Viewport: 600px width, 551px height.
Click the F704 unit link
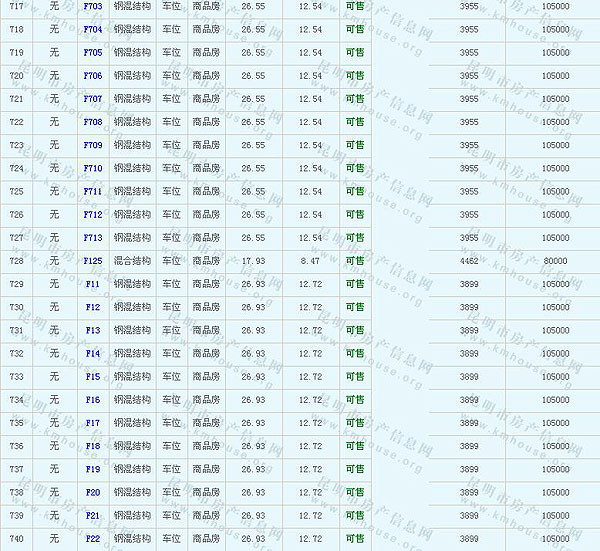pyautogui.click(x=93, y=29)
